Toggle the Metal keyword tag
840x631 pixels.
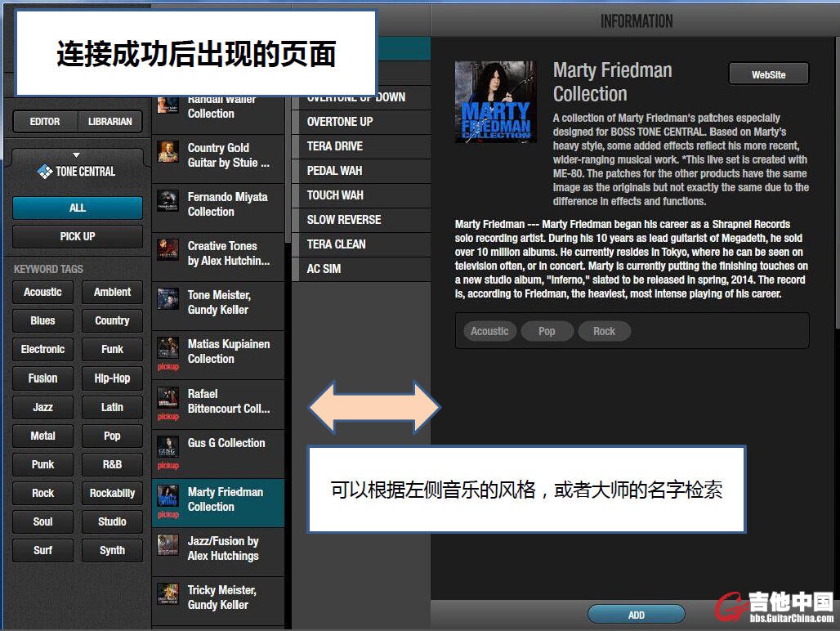[x=42, y=436]
